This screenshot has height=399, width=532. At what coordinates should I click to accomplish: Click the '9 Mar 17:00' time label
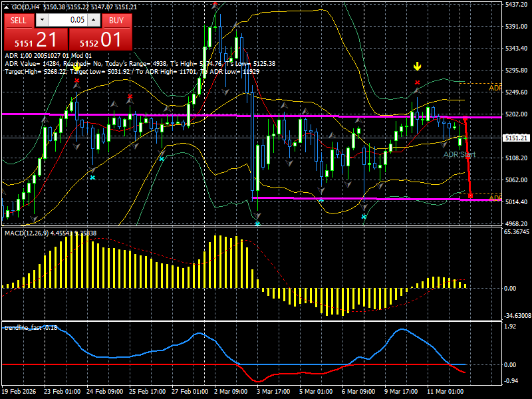tap(401, 391)
